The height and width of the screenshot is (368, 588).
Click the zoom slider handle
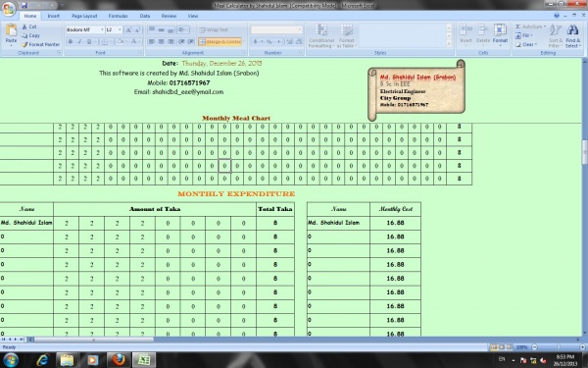tap(559, 347)
